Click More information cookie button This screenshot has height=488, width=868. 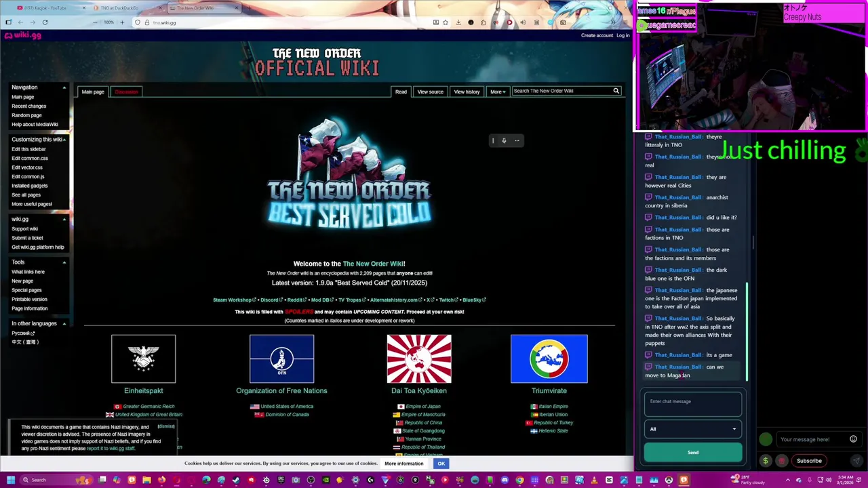404,464
